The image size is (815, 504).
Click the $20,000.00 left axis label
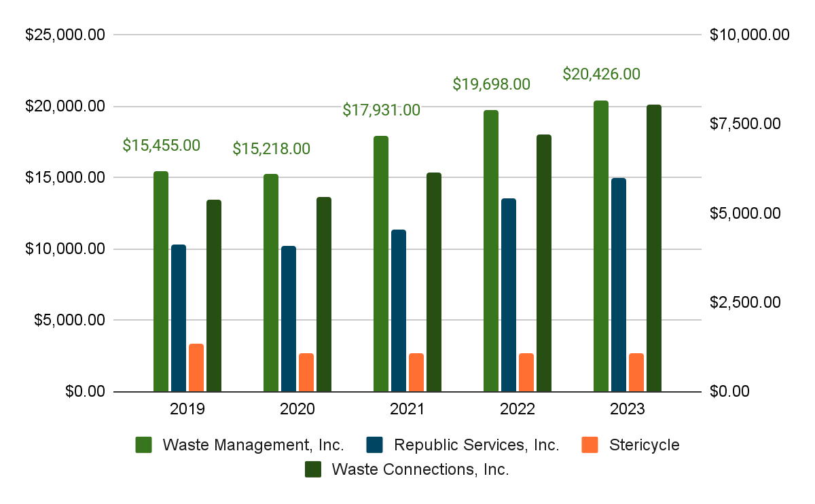pyautogui.click(x=65, y=106)
